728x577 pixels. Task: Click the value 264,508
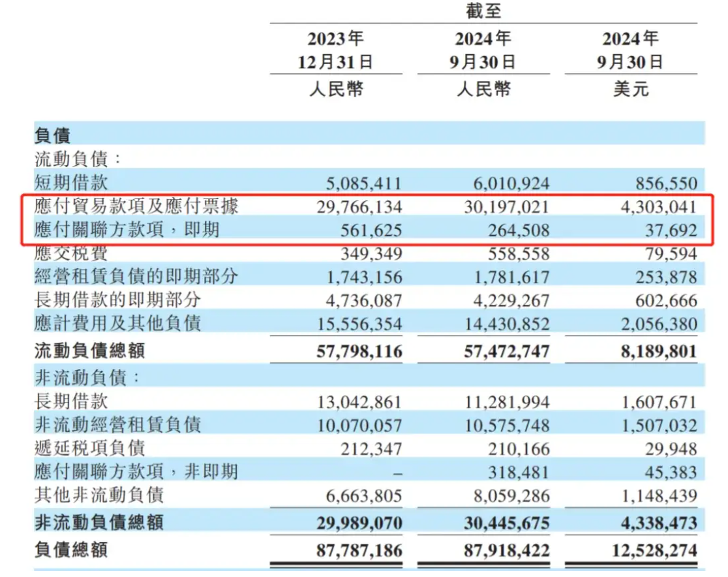(x=519, y=230)
